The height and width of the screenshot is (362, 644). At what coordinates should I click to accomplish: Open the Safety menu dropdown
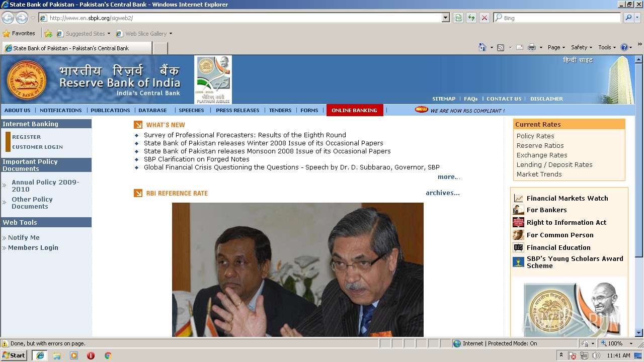pos(582,47)
